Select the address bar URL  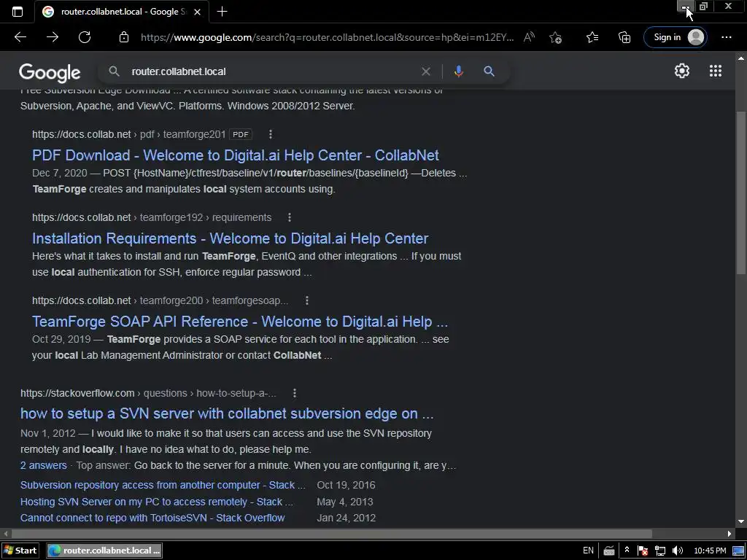click(x=327, y=37)
